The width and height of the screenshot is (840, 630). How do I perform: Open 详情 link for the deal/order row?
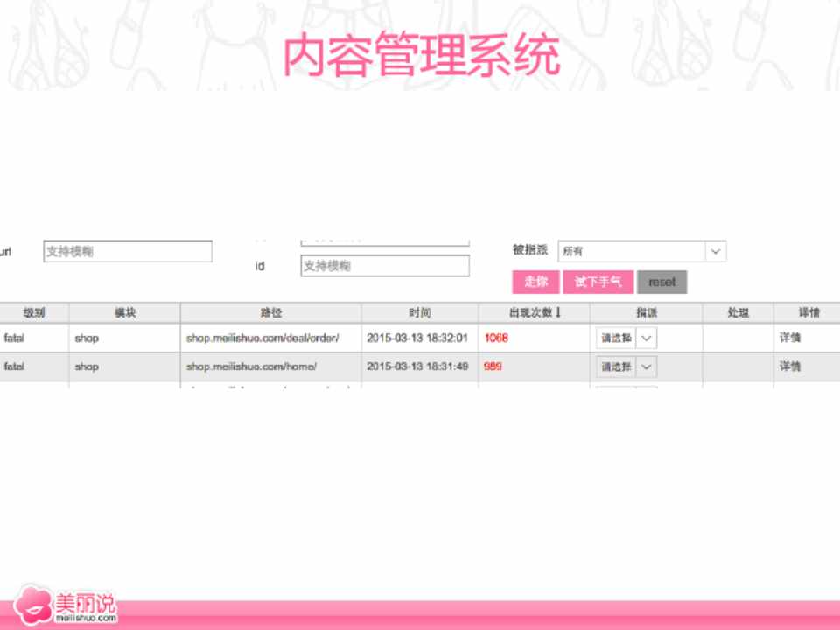pyautogui.click(x=790, y=338)
